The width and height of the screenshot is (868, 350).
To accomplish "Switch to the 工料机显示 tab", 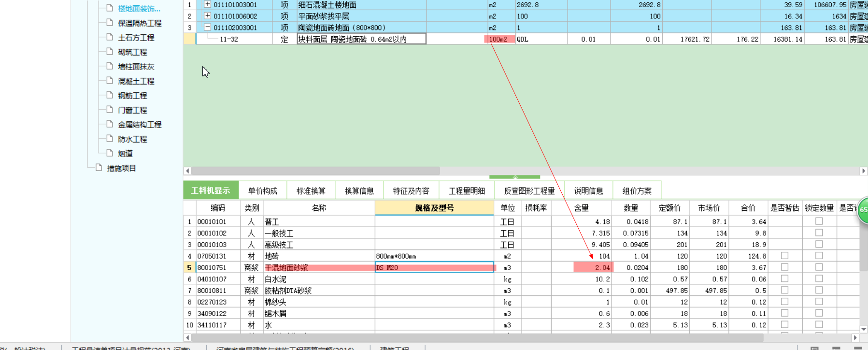I will (x=211, y=190).
